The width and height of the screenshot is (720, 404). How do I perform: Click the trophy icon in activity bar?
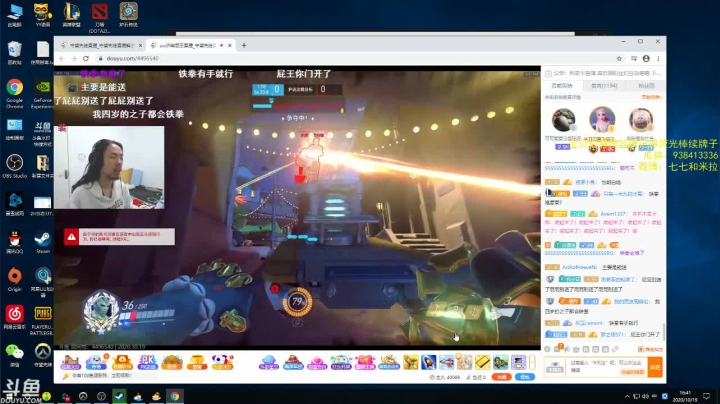click(x=197, y=362)
